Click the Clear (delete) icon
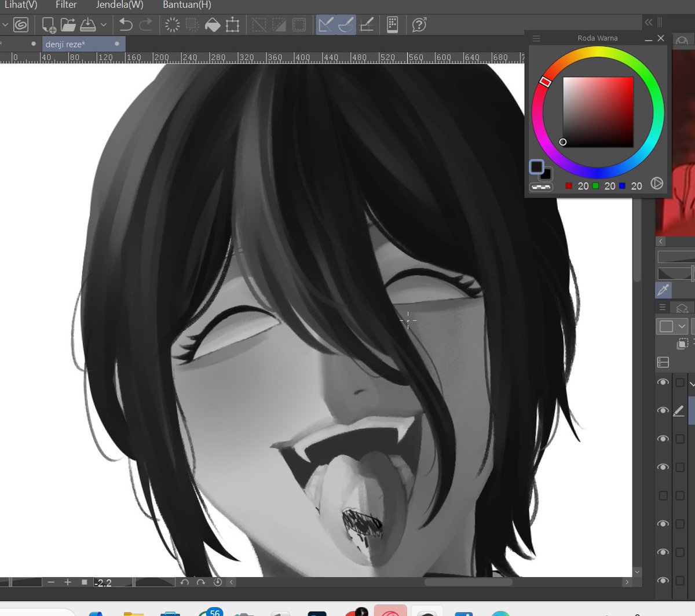The image size is (695, 616). pyautogui.click(x=173, y=25)
